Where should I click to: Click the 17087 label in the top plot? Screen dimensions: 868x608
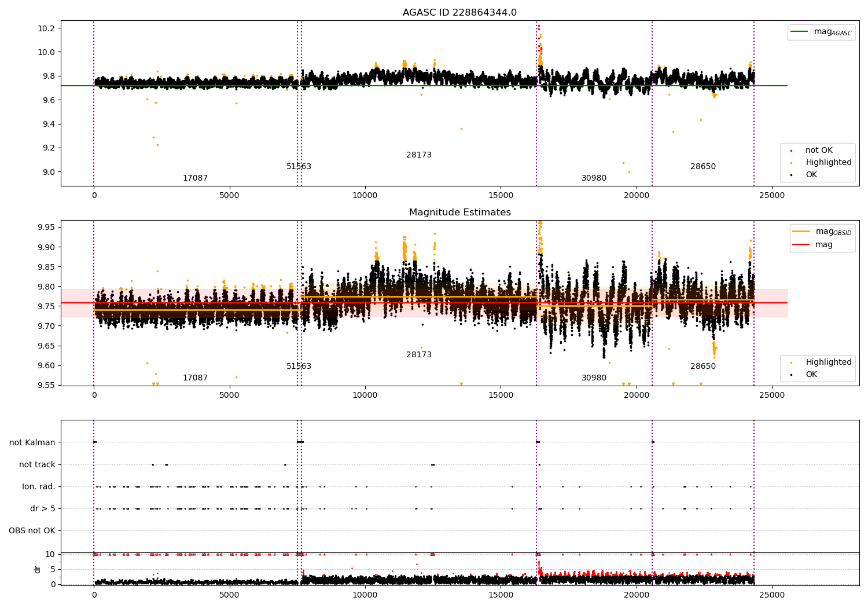(195, 178)
